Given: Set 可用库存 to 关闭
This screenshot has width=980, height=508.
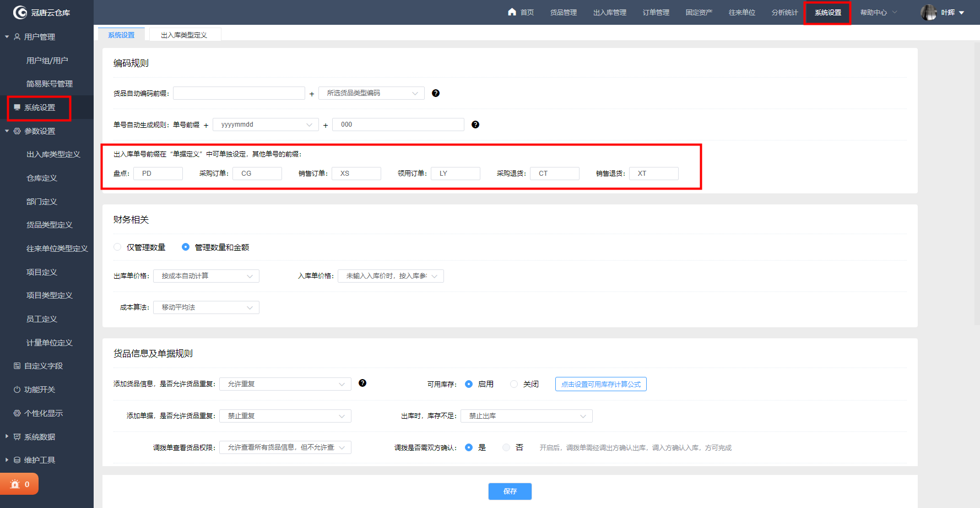Looking at the screenshot, I should click(x=514, y=384).
